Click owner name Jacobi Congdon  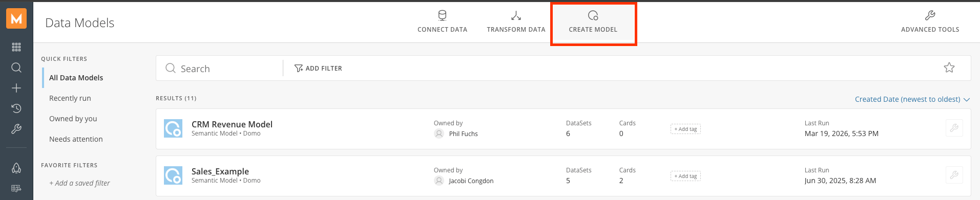click(471, 181)
